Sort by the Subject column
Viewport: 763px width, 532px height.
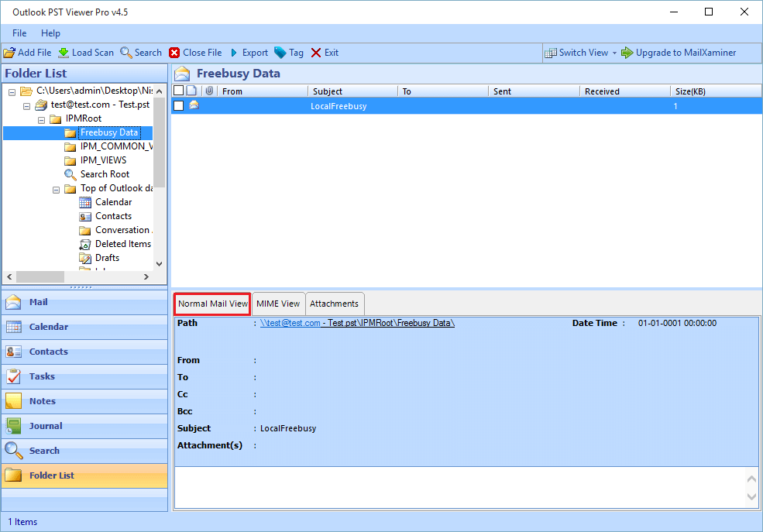pos(353,91)
